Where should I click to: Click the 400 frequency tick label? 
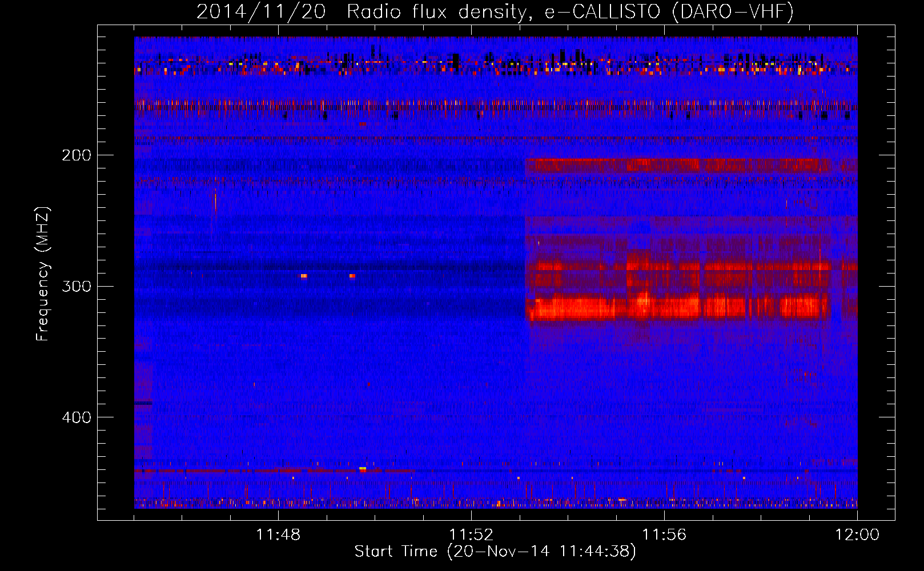[x=76, y=417]
